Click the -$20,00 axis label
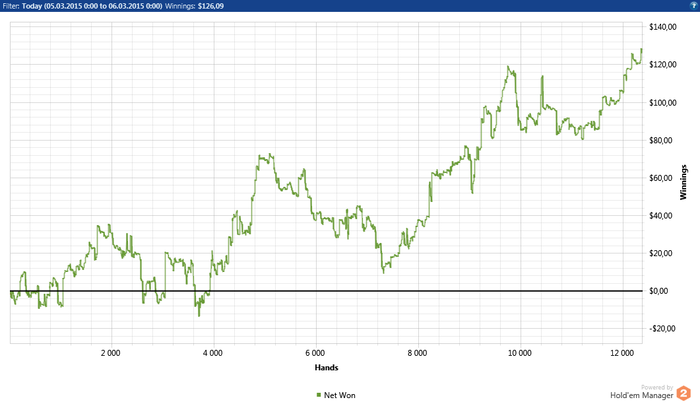The height and width of the screenshot is (404, 700). [x=662, y=329]
